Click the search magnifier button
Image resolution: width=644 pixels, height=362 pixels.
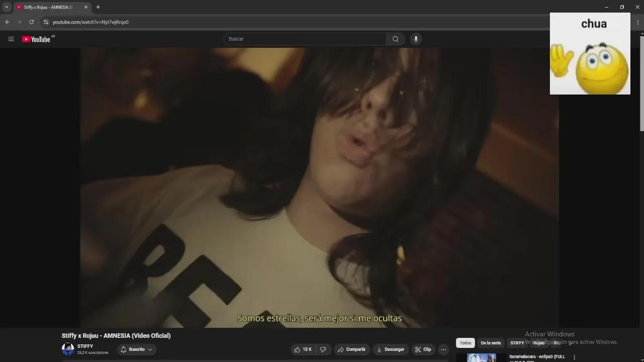click(395, 39)
